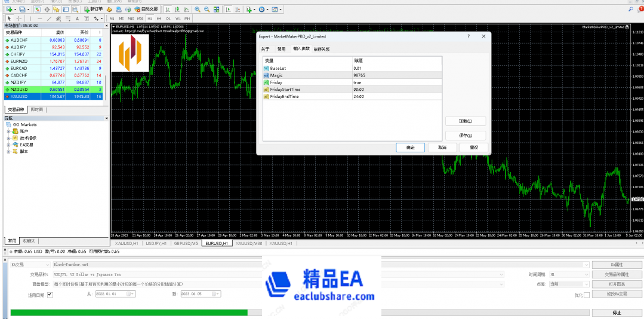The image size is (644, 319).
Task: Open the XAUUSD,M30 chart tab
Action: tap(250, 244)
